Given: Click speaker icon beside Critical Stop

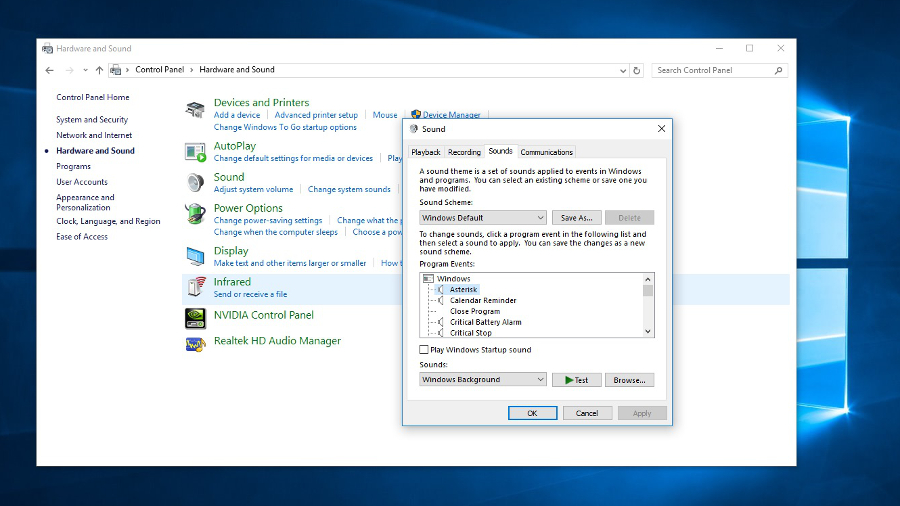Looking at the screenshot, I should point(440,333).
